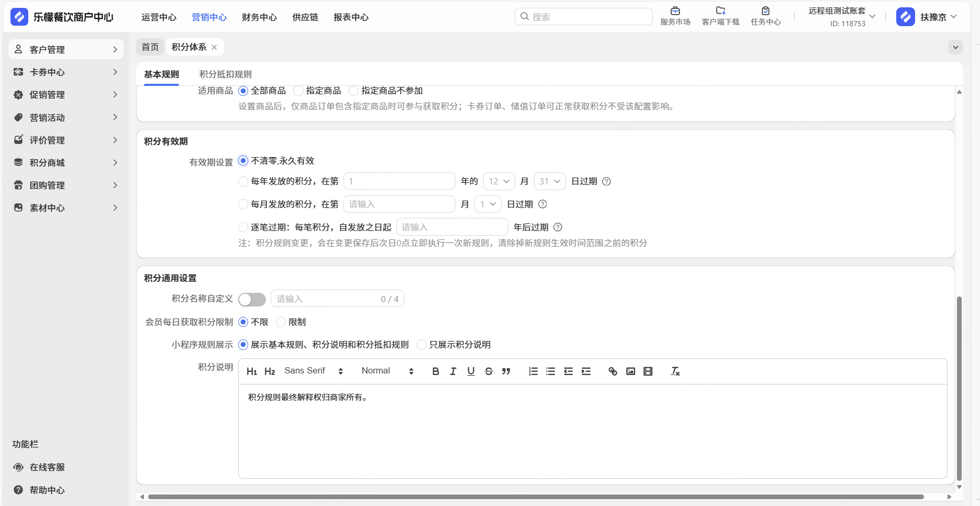This screenshot has width=980, height=506.
Task: Insert a link using editor toolbar
Action: click(612, 371)
